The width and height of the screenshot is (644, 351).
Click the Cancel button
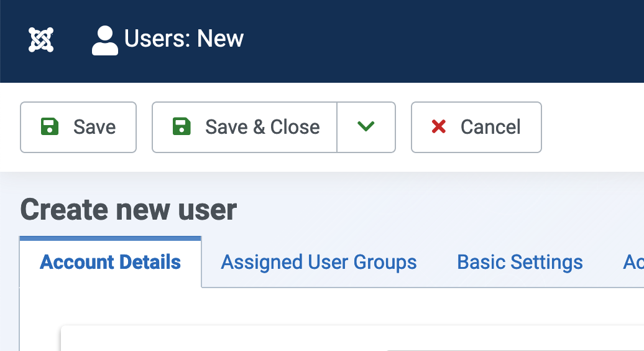[x=476, y=128]
